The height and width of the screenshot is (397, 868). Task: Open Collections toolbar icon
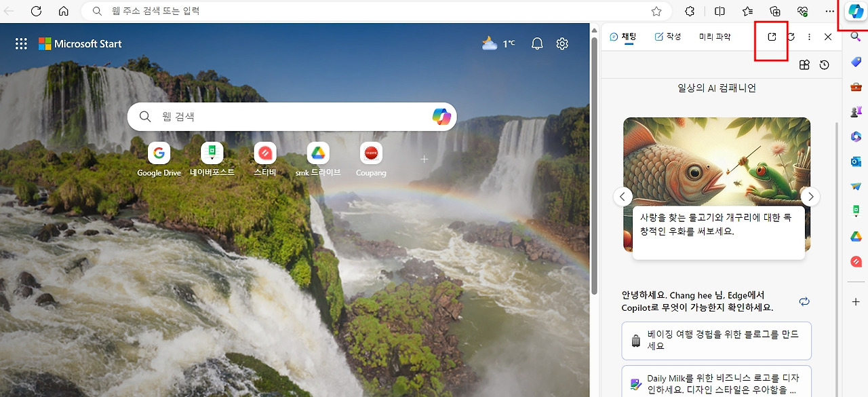pyautogui.click(x=775, y=12)
